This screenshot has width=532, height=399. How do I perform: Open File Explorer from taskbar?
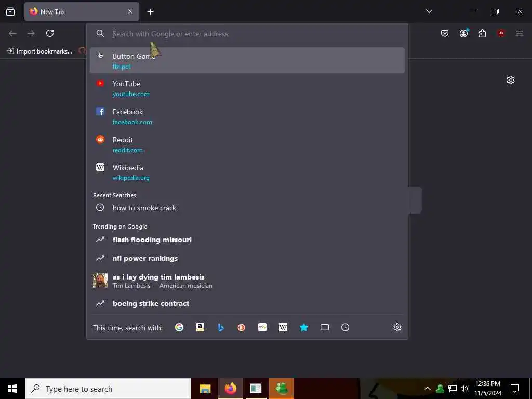(205, 389)
